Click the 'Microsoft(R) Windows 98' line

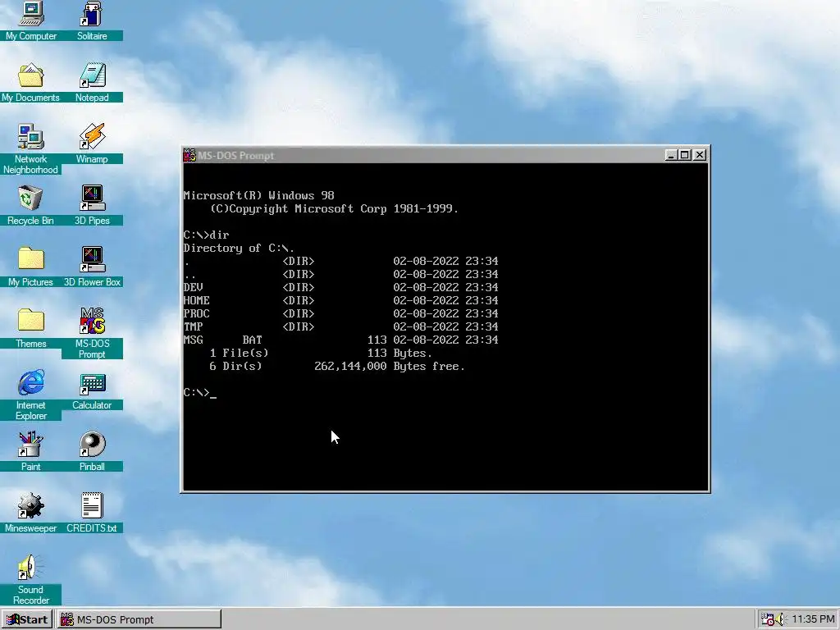coord(258,195)
